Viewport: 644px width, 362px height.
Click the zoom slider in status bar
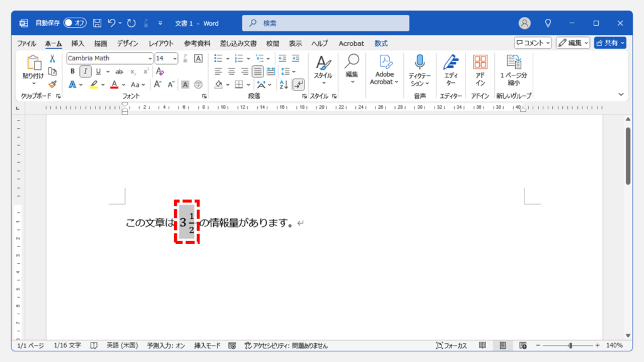[570, 346]
